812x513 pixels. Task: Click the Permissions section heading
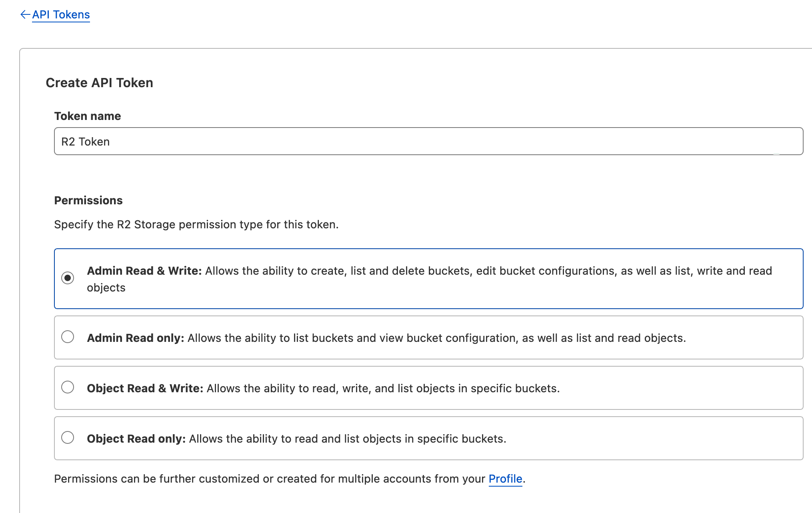[x=88, y=201]
